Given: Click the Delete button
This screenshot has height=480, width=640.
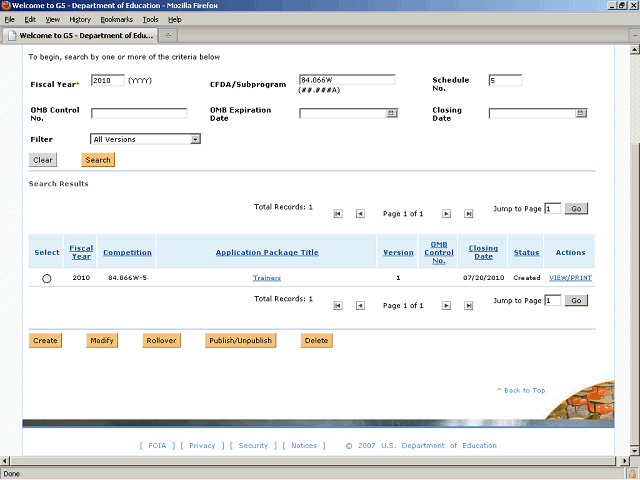Looking at the screenshot, I should pyautogui.click(x=316, y=340).
